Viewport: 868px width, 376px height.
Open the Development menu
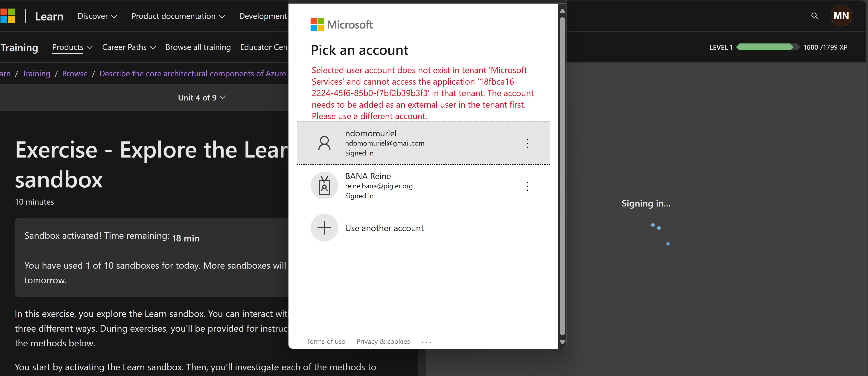click(x=263, y=16)
